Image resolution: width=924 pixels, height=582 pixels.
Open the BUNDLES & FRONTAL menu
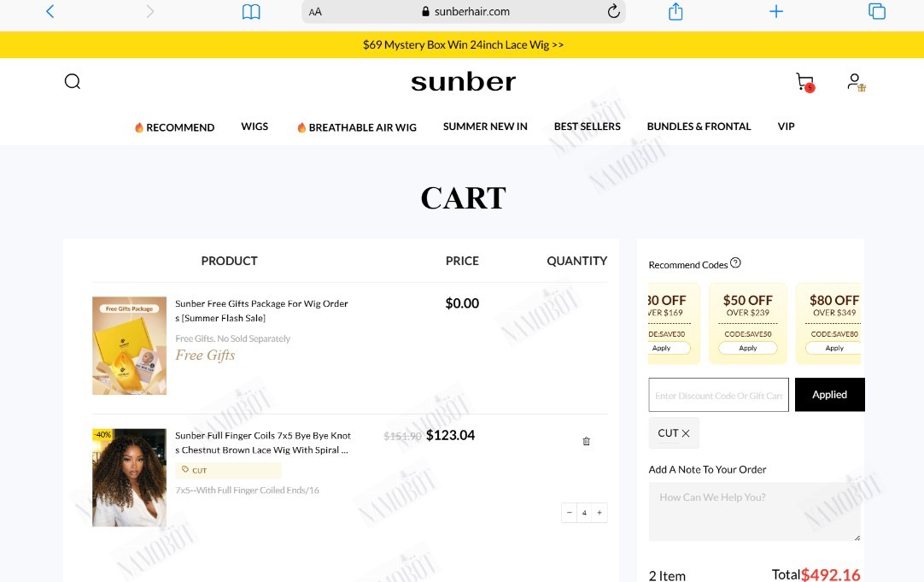pos(699,126)
